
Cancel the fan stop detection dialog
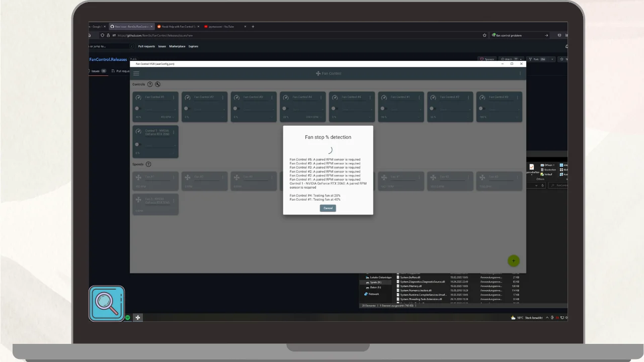328,208
